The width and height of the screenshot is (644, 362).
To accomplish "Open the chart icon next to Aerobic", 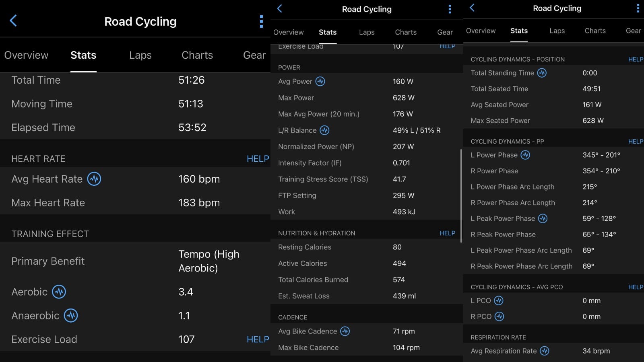I will click(x=59, y=292).
